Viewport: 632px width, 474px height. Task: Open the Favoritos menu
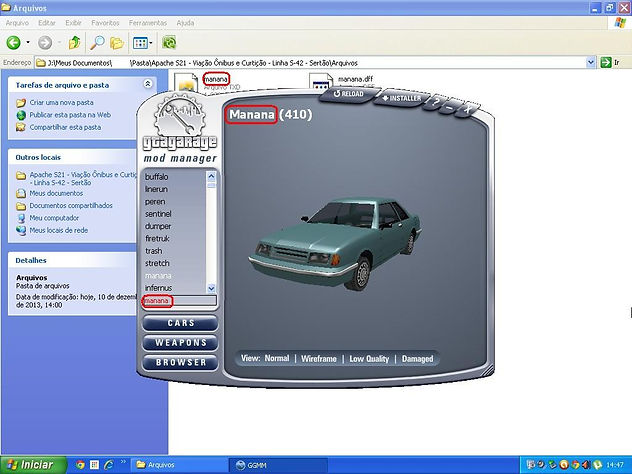105,23
